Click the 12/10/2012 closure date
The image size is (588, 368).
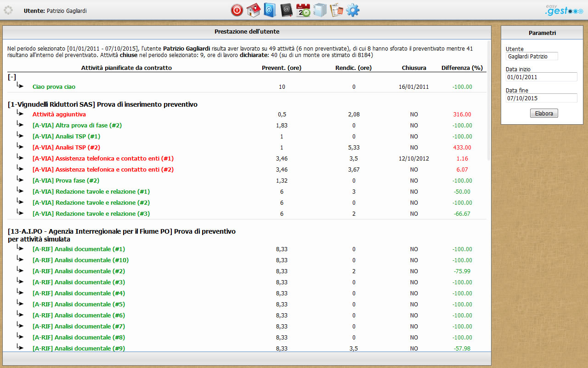[x=414, y=158]
